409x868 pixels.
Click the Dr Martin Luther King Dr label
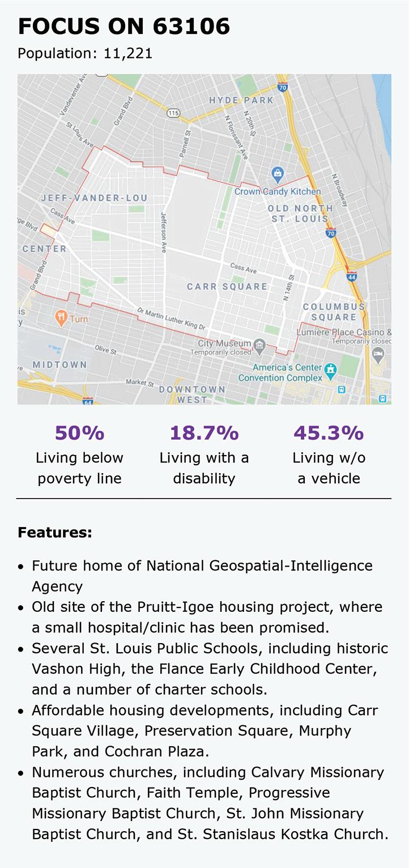171,320
